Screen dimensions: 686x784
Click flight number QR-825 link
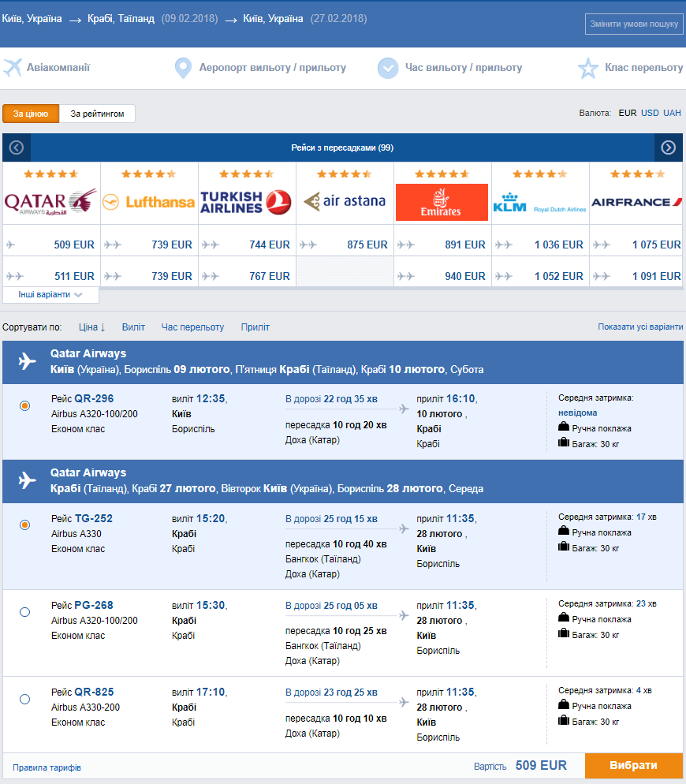[x=94, y=692]
